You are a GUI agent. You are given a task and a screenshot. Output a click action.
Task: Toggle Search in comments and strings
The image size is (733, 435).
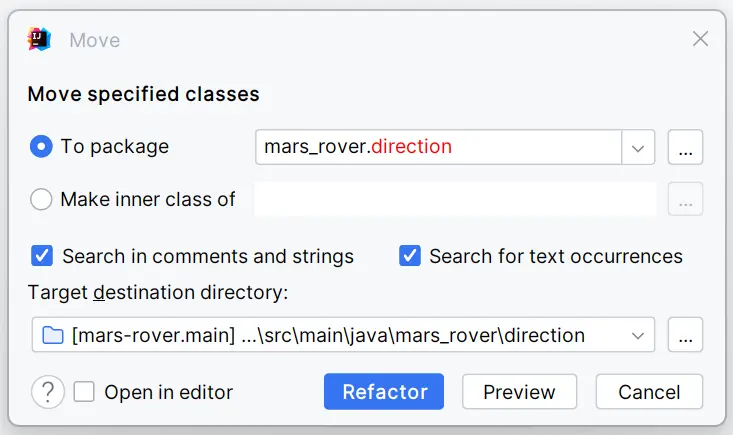click(42, 255)
